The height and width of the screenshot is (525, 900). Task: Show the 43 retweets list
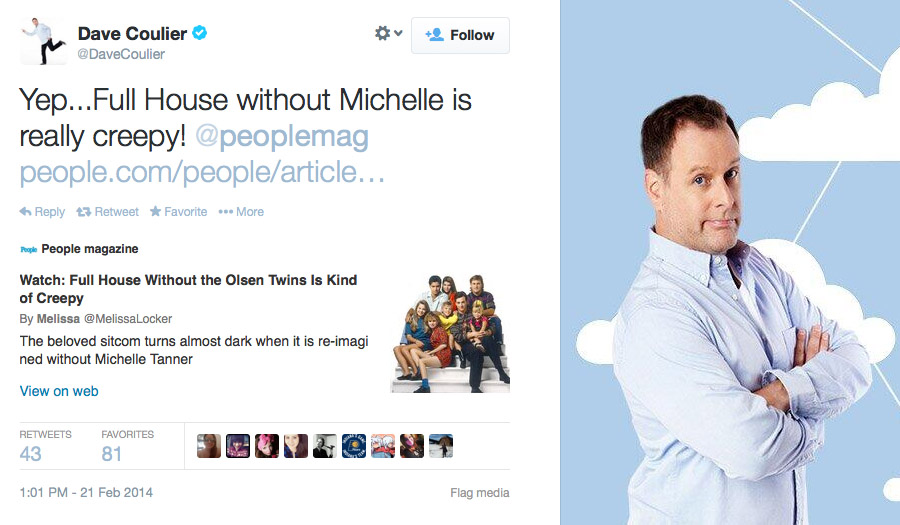coord(45,446)
